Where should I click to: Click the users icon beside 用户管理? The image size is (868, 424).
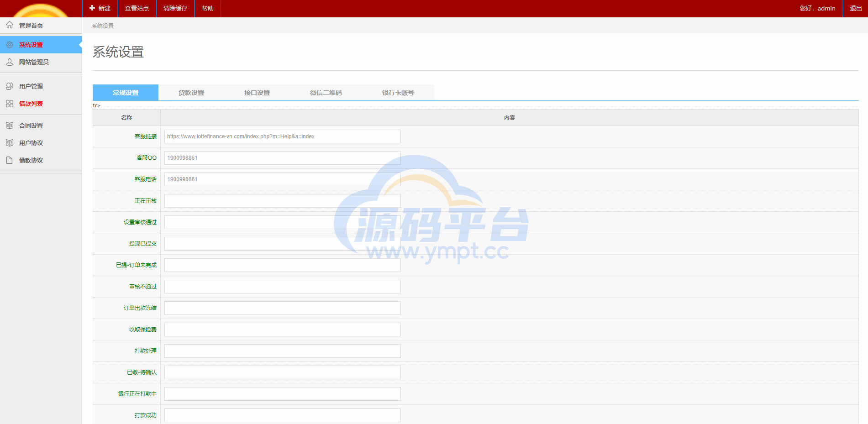[10, 86]
